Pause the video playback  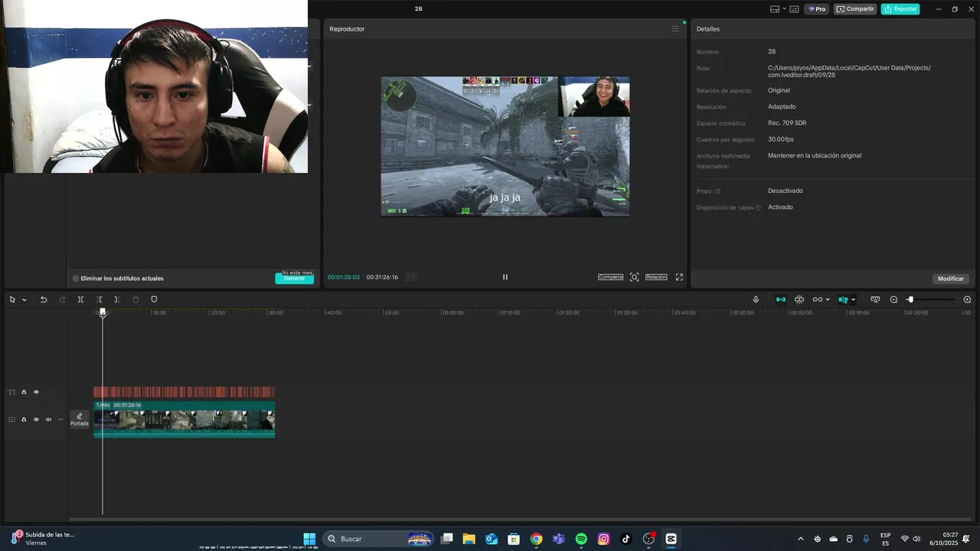pyautogui.click(x=505, y=277)
